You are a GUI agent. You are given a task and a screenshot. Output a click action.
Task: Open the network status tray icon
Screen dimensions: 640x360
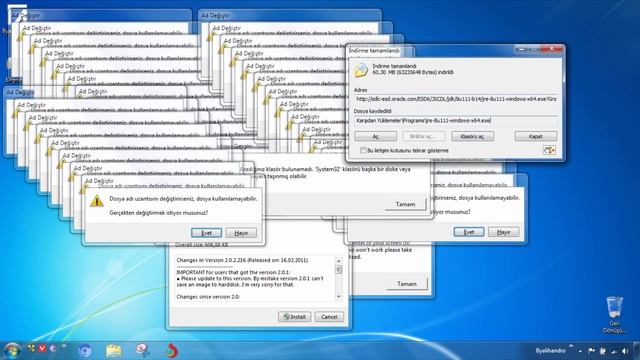point(613,351)
